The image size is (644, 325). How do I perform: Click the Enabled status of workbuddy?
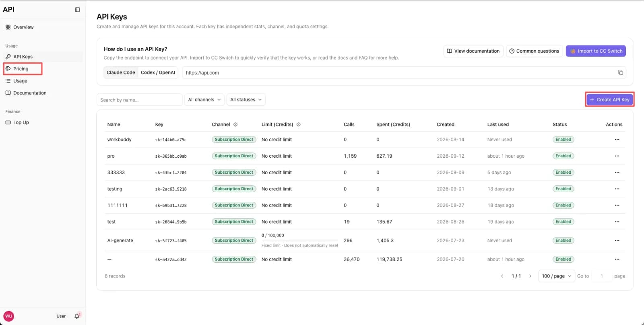[x=563, y=140]
